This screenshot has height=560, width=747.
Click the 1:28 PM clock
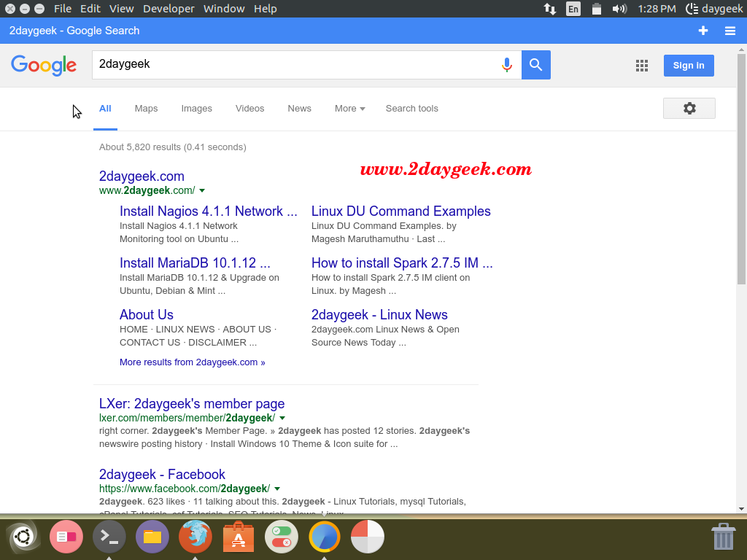657,9
